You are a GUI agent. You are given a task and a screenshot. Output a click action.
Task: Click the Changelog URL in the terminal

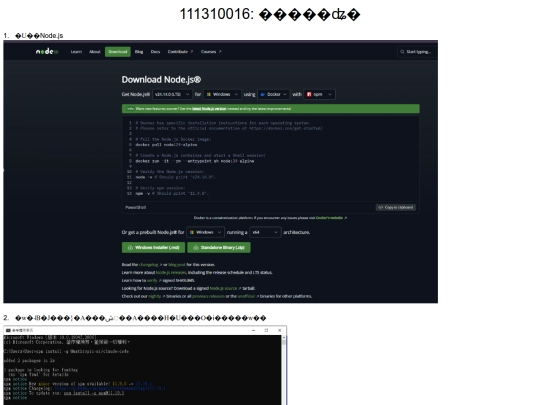[x=110, y=388]
